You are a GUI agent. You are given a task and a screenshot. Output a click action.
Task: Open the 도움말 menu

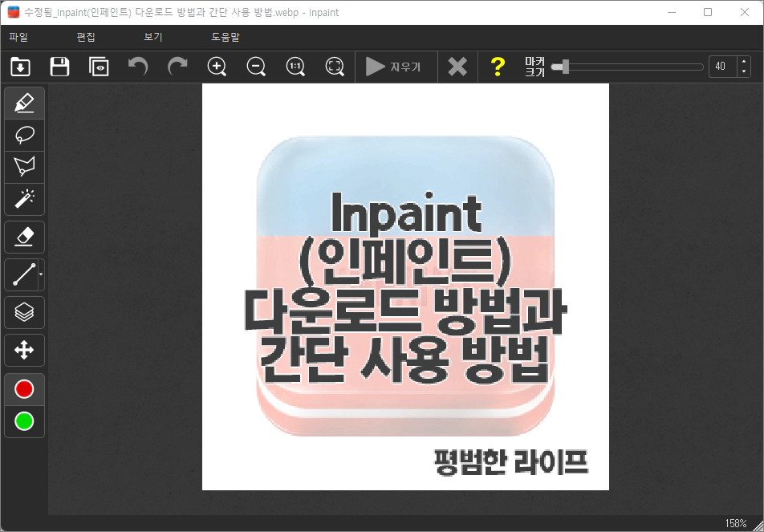(225, 37)
